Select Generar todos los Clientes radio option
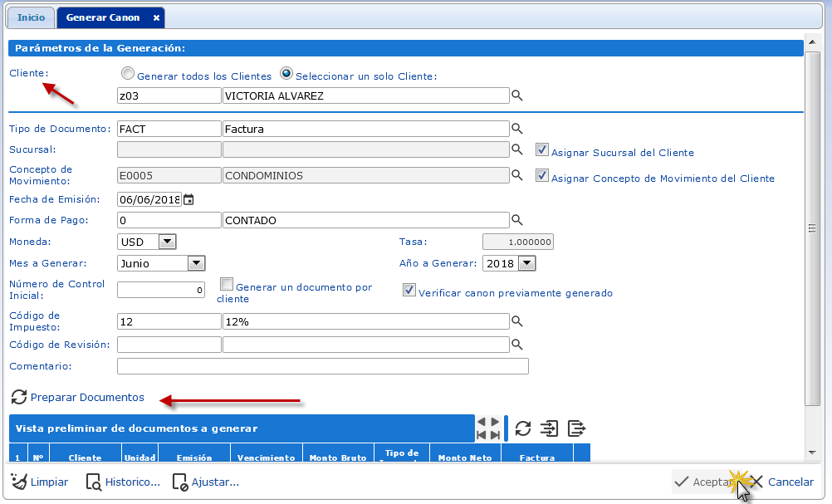Viewport: 832px width, 504px height. click(x=128, y=74)
